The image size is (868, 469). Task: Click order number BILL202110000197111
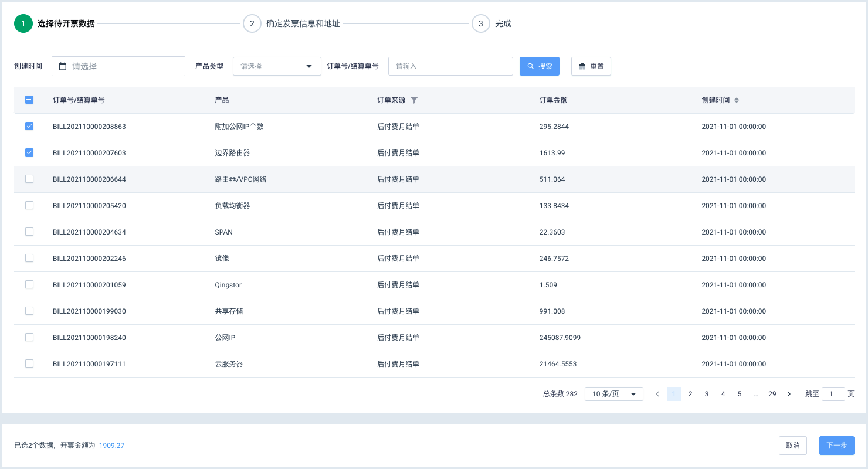tap(89, 364)
